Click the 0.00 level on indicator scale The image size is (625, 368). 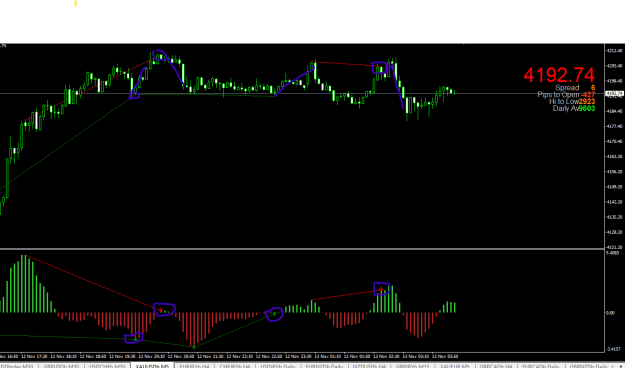pyautogui.click(x=610, y=313)
